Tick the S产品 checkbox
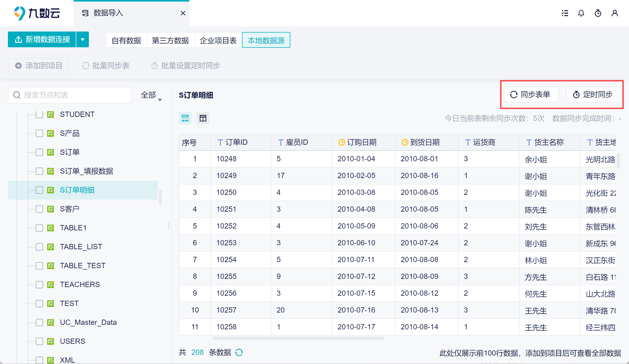Screen dimensions: 629x364 (x=39, y=133)
